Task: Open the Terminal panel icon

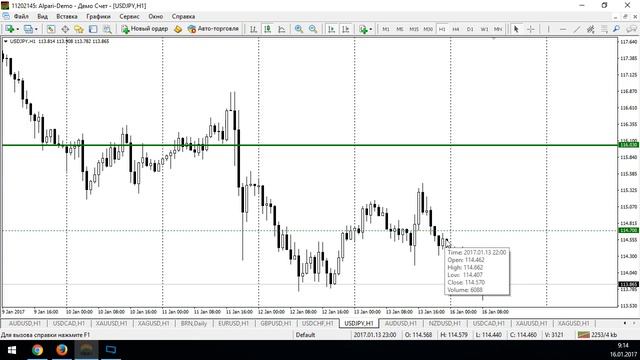Action: (x=93, y=29)
